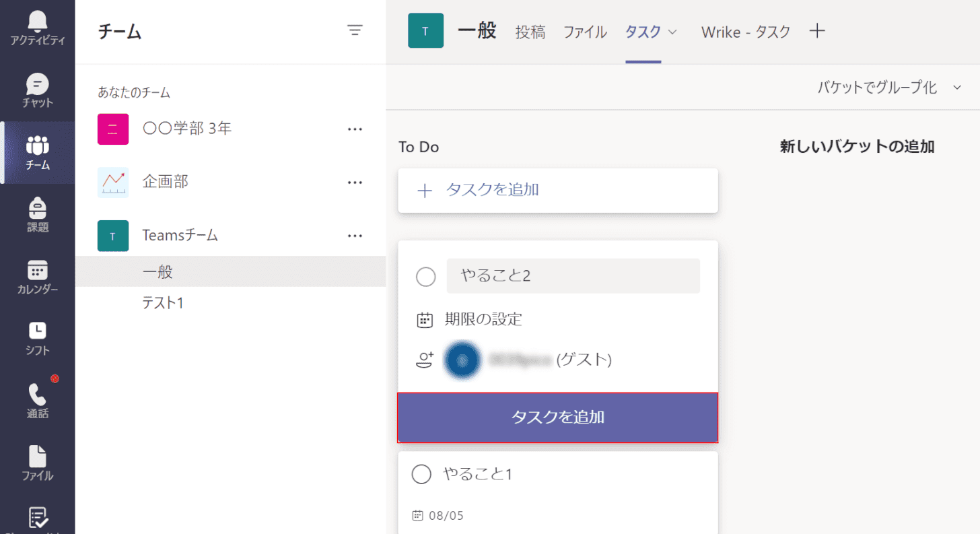Viewport: 980px width, 534px height.
Task: Click the Teamsチーム green T avatar in list
Action: 113,236
